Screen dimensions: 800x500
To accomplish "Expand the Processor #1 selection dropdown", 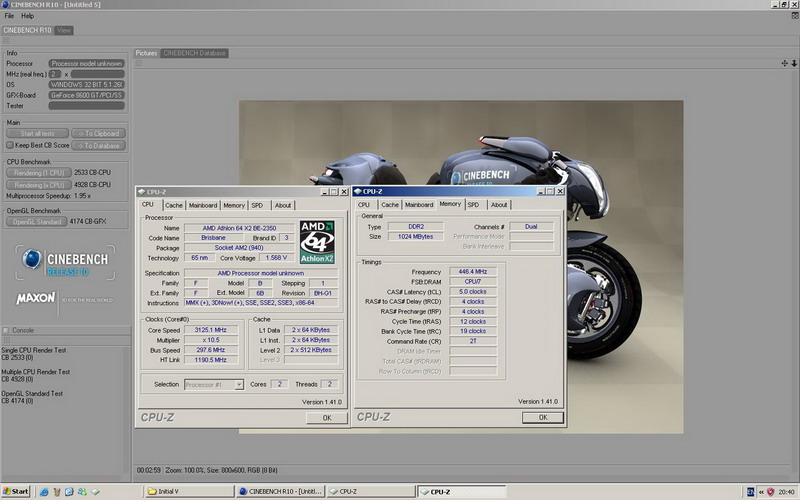I will pos(239,384).
